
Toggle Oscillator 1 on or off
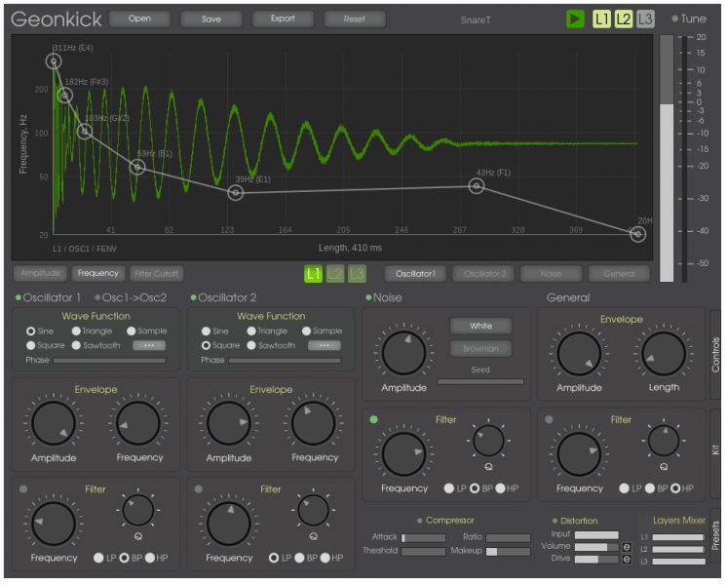point(49,297)
